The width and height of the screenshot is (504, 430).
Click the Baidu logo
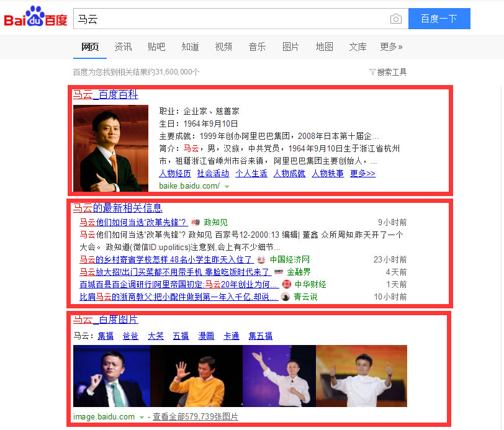(x=35, y=17)
